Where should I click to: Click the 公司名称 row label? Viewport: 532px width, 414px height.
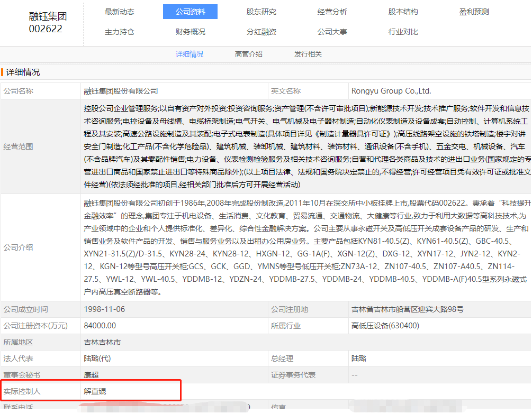19,91
